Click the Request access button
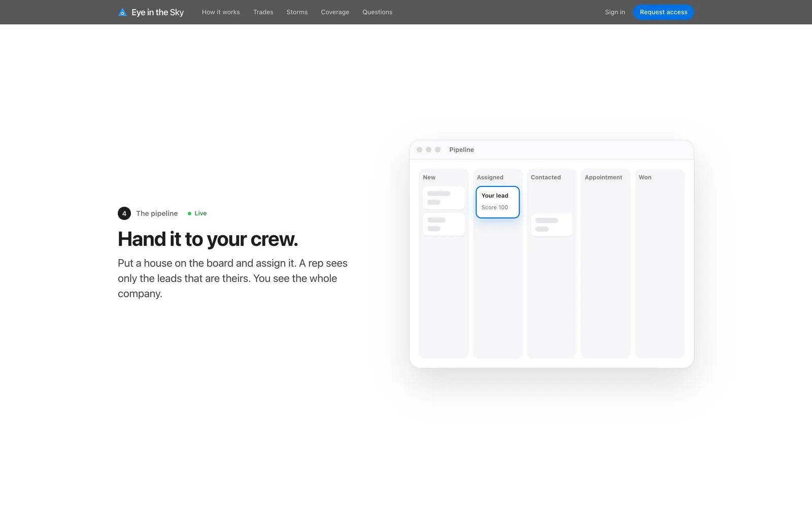Viewport: 812px width, 508px height. [663, 12]
